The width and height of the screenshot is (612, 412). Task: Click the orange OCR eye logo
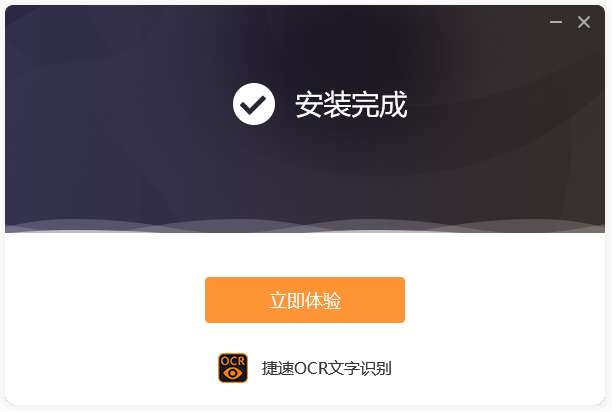click(x=233, y=368)
